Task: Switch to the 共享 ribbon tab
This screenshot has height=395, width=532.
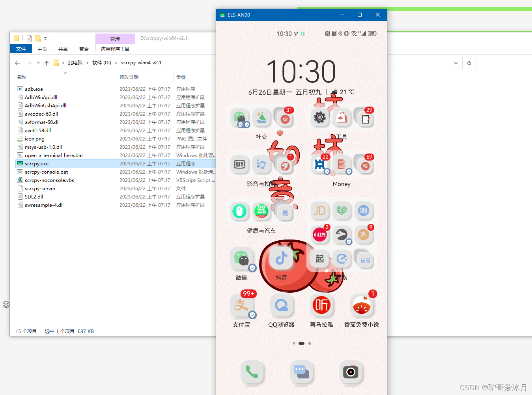Action: [x=63, y=49]
